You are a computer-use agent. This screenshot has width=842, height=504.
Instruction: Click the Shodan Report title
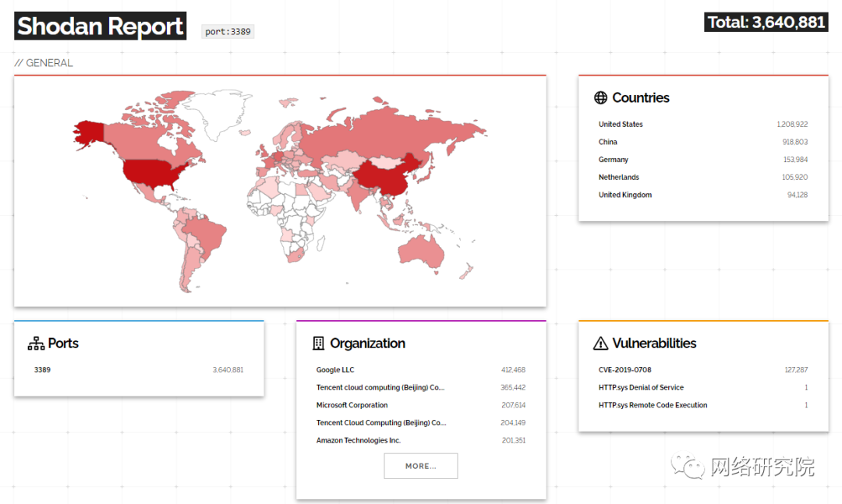(x=101, y=26)
